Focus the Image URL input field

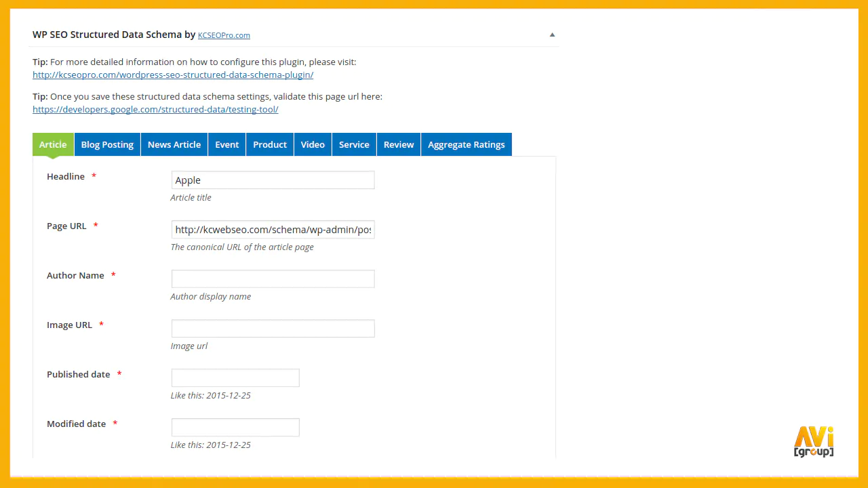pyautogui.click(x=273, y=329)
